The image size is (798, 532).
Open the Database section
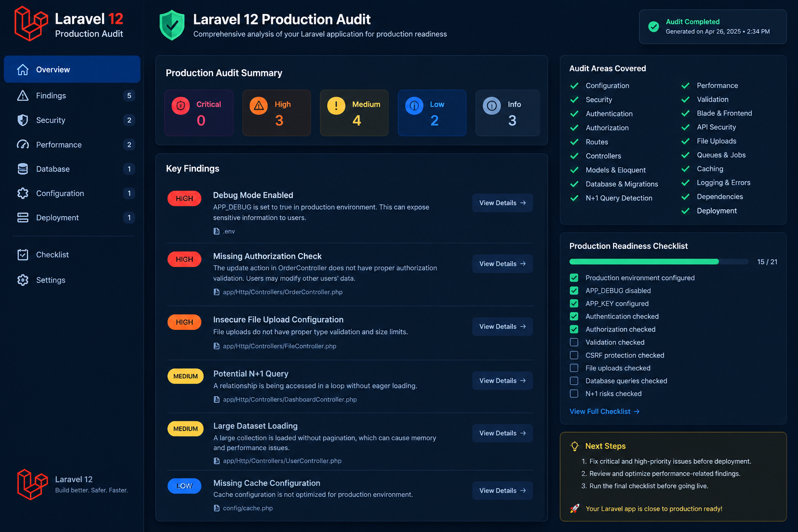pyautogui.click(x=72, y=169)
